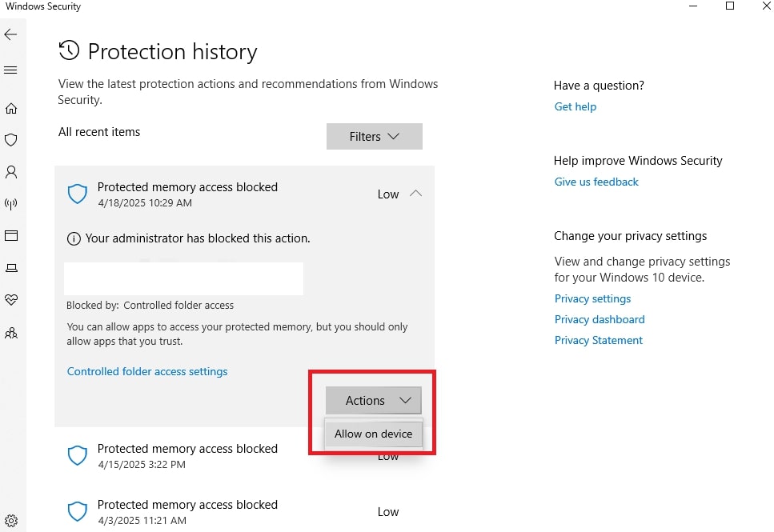Open the Filters dropdown
This screenshot has width=774, height=532.
click(x=374, y=136)
